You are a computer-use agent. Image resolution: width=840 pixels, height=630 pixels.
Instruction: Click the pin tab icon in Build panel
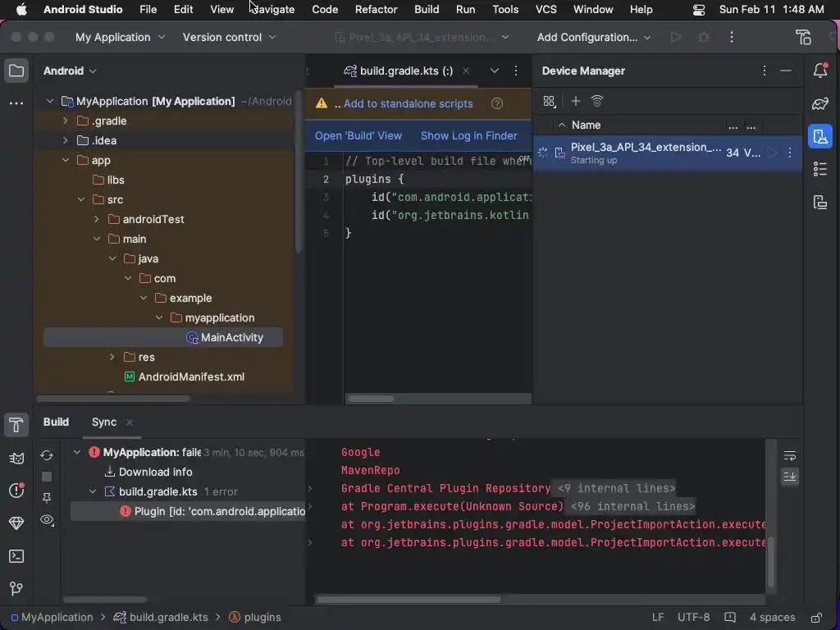(x=47, y=498)
